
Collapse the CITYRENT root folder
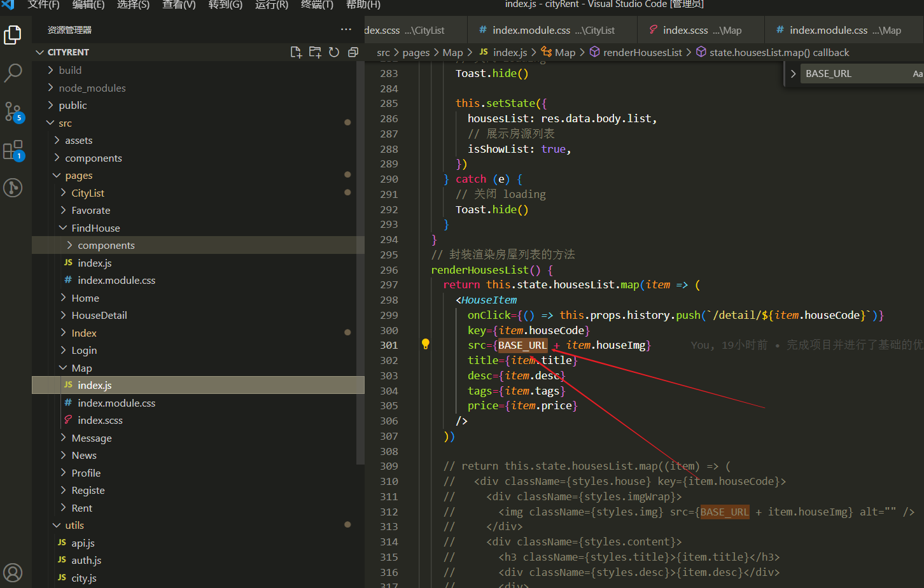pos(199,52)
